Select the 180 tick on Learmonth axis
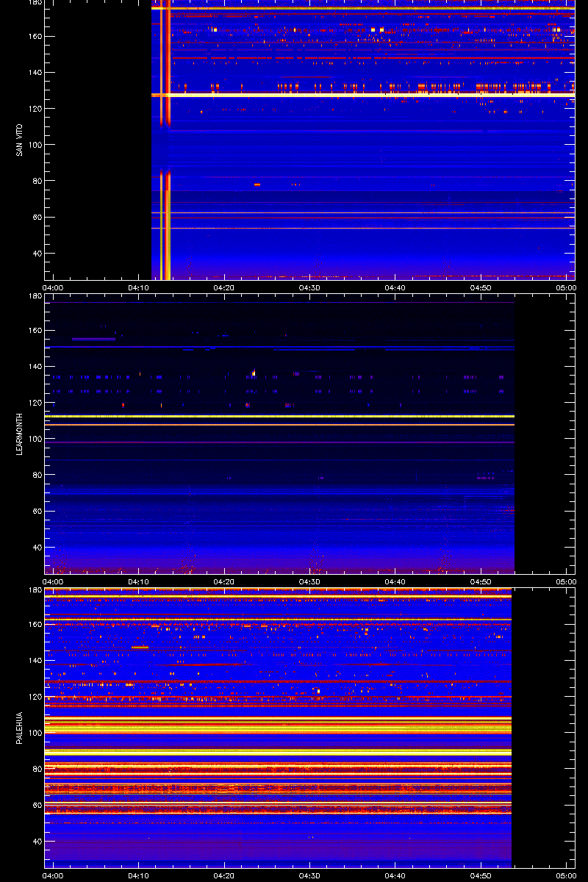Screen dimensions: 588x882 (x=35, y=296)
